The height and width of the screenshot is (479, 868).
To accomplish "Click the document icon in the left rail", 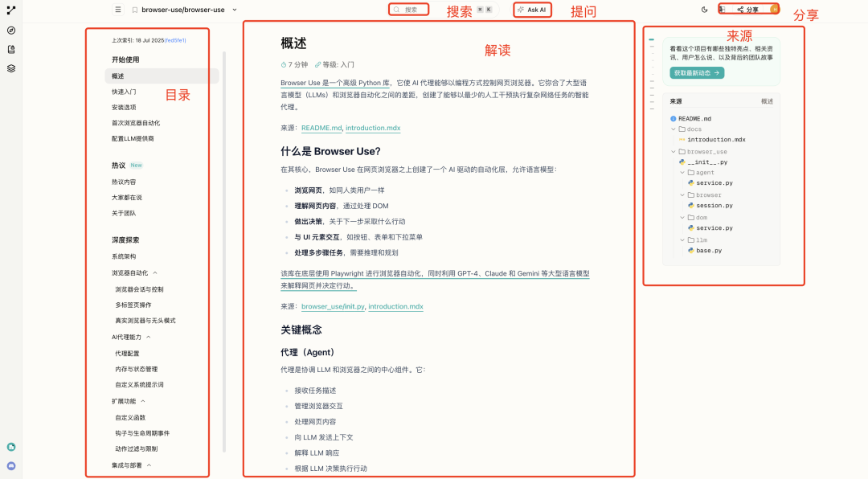I will (11, 49).
